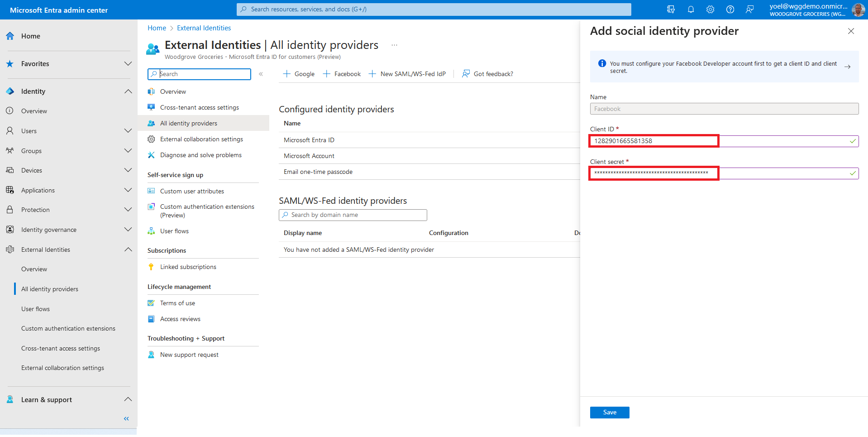The image size is (868, 437).
Task: Collapse the External Identities blade menu
Action: tap(261, 74)
